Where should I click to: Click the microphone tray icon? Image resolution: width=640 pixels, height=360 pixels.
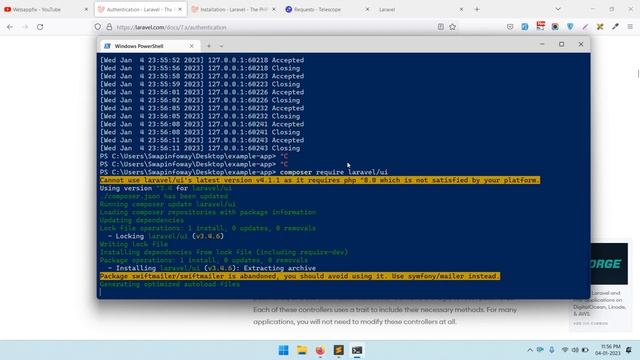pos(552,350)
